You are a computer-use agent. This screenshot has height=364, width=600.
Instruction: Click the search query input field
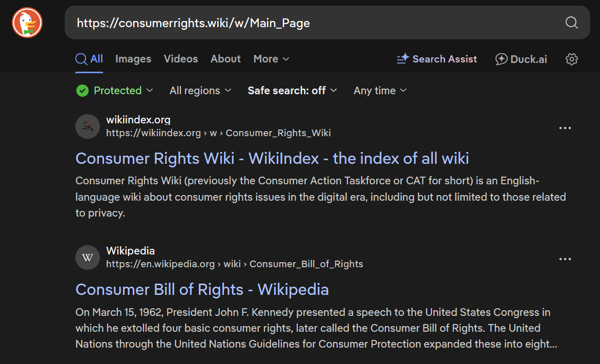(x=314, y=23)
